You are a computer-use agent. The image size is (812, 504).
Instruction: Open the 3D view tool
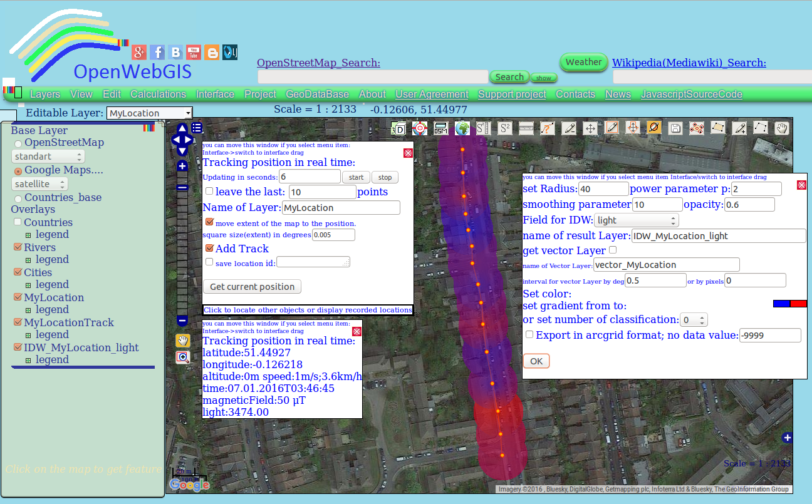point(398,128)
